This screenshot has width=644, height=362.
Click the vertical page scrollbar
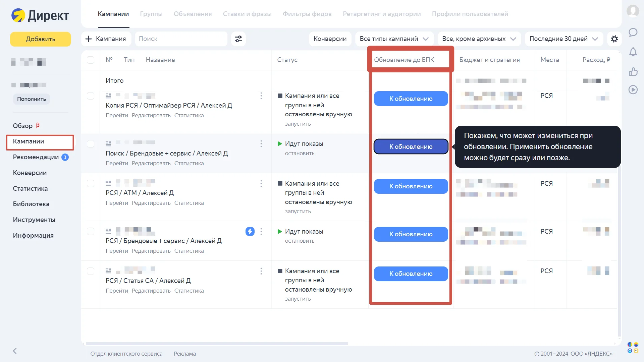click(619, 251)
